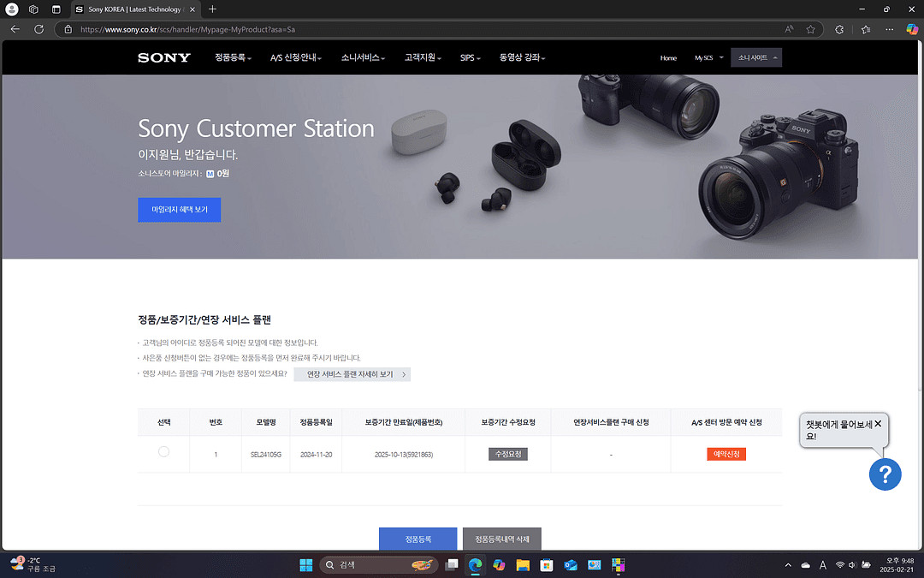Open Edge Settings and more menu
The image size is (924, 578).
pyautogui.click(x=889, y=29)
